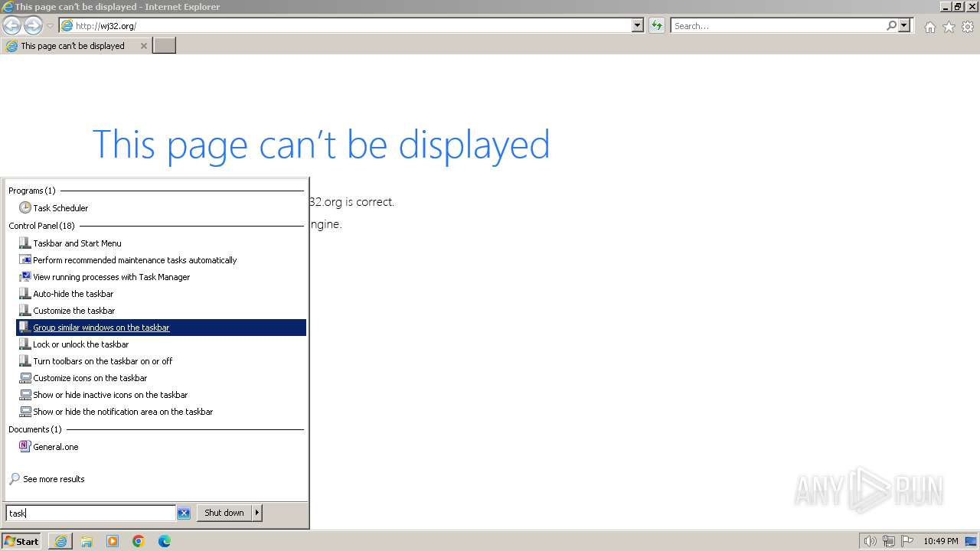The width and height of the screenshot is (980, 551).
Task: Click the Programs (1) group header
Action: point(31,191)
